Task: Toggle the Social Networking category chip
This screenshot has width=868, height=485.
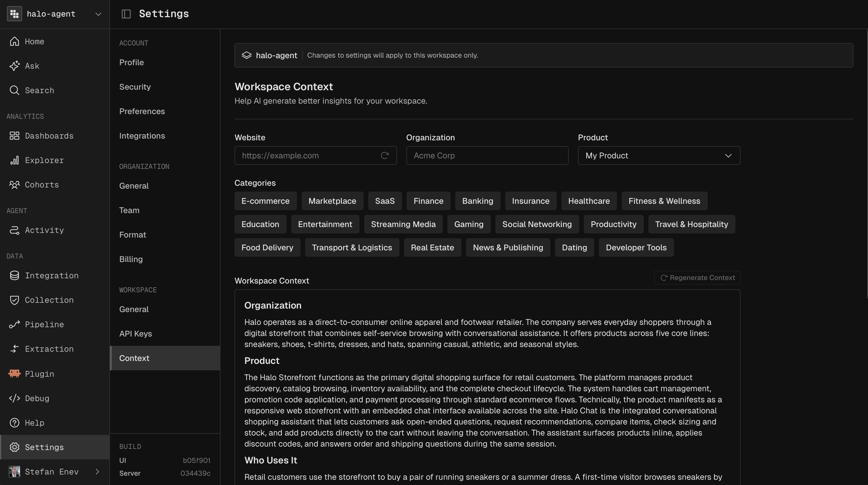Action: tap(537, 224)
